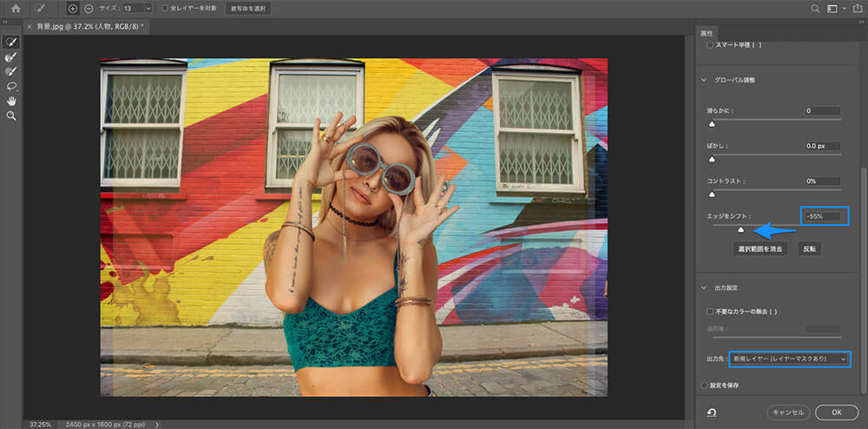Image resolution: width=868 pixels, height=429 pixels.
Task: Go to the Home screen icon
Action: [x=16, y=9]
